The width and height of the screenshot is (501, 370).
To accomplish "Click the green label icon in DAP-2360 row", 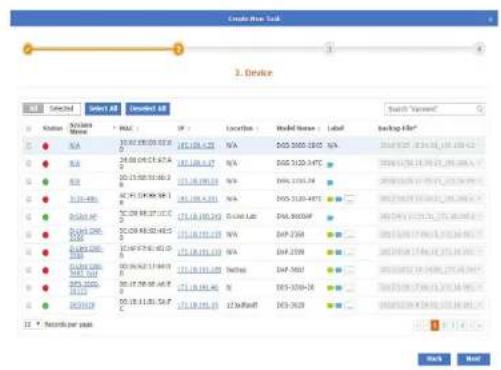I will [x=330, y=235].
